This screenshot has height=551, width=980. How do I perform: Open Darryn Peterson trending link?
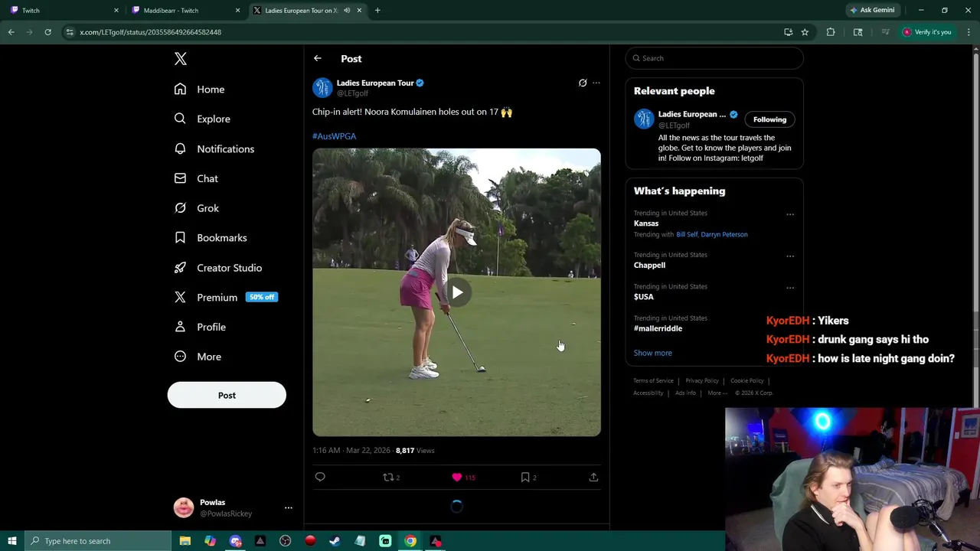coord(724,234)
